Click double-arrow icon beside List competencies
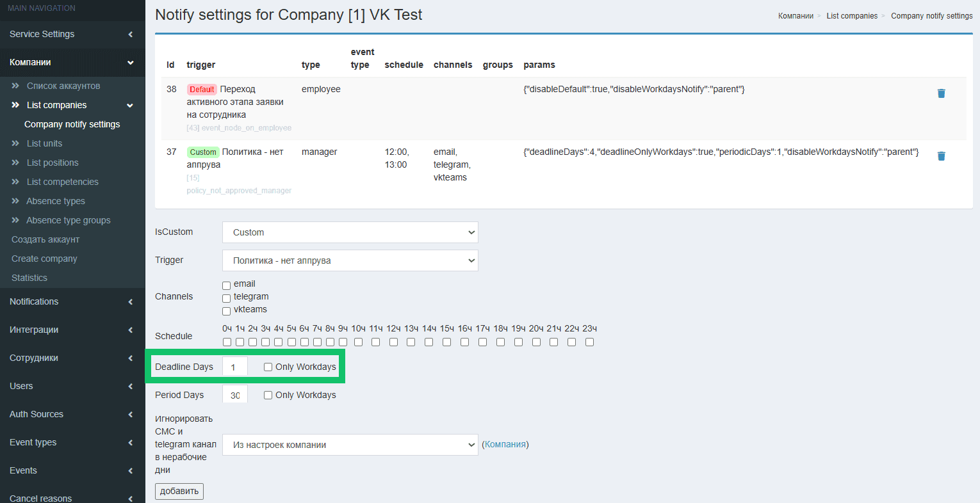The width and height of the screenshot is (980, 503). tap(15, 182)
